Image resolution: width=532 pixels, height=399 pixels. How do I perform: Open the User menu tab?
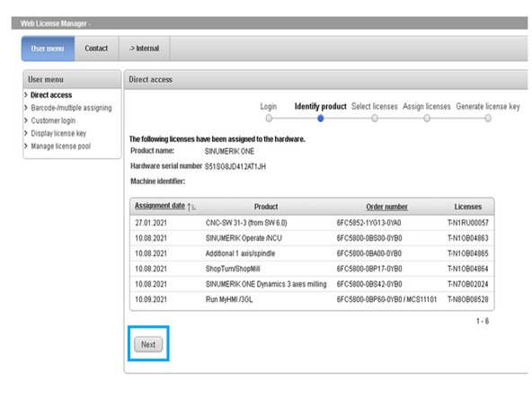(x=48, y=49)
